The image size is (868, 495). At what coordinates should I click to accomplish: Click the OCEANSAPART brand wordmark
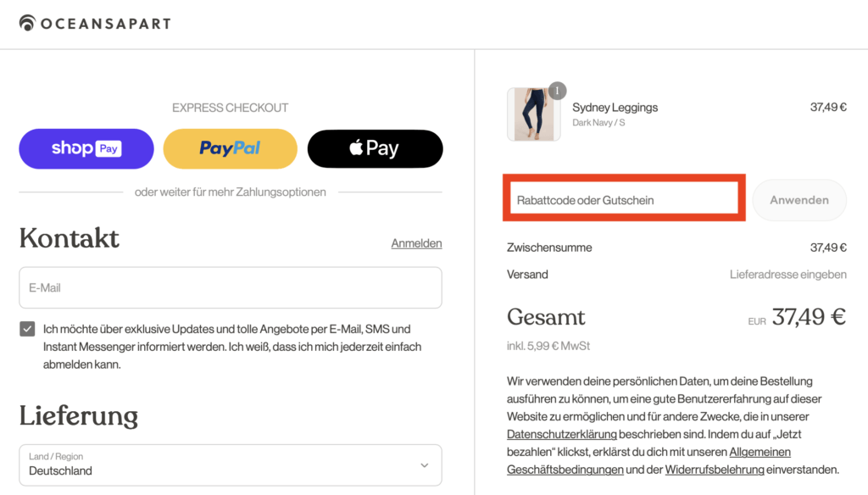point(106,24)
